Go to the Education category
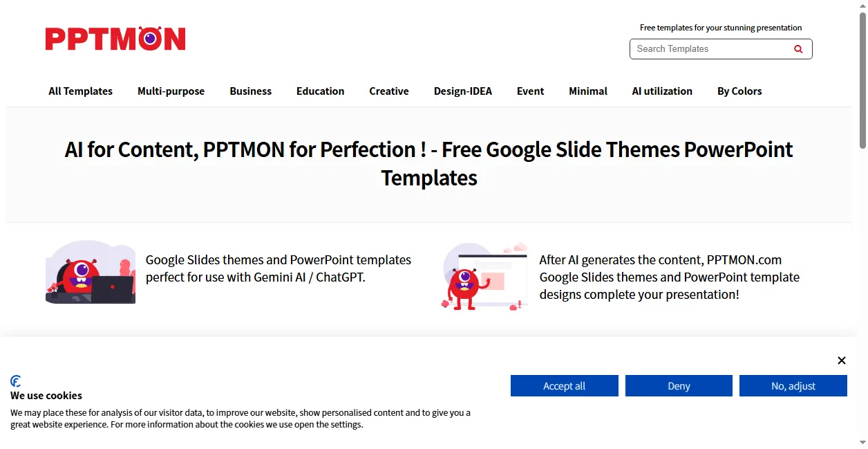The height and width of the screenshot is (449, 868). pos(320,91)
